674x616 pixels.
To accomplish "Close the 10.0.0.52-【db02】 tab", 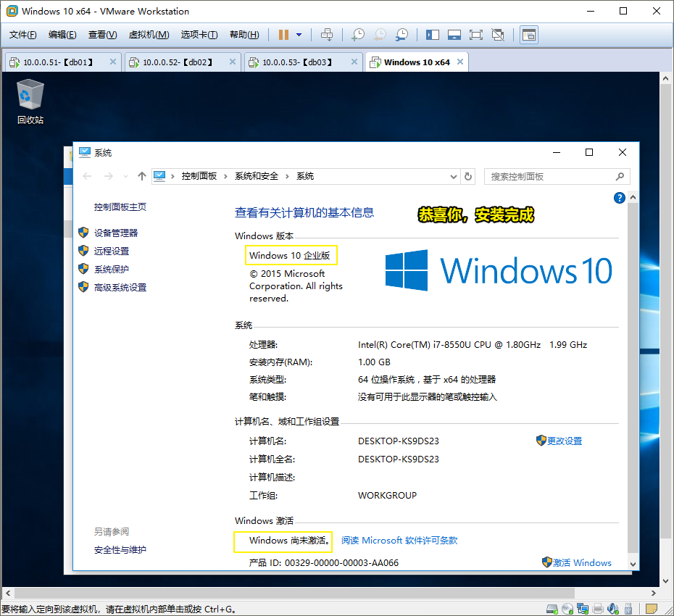I will tap(232, 62).
